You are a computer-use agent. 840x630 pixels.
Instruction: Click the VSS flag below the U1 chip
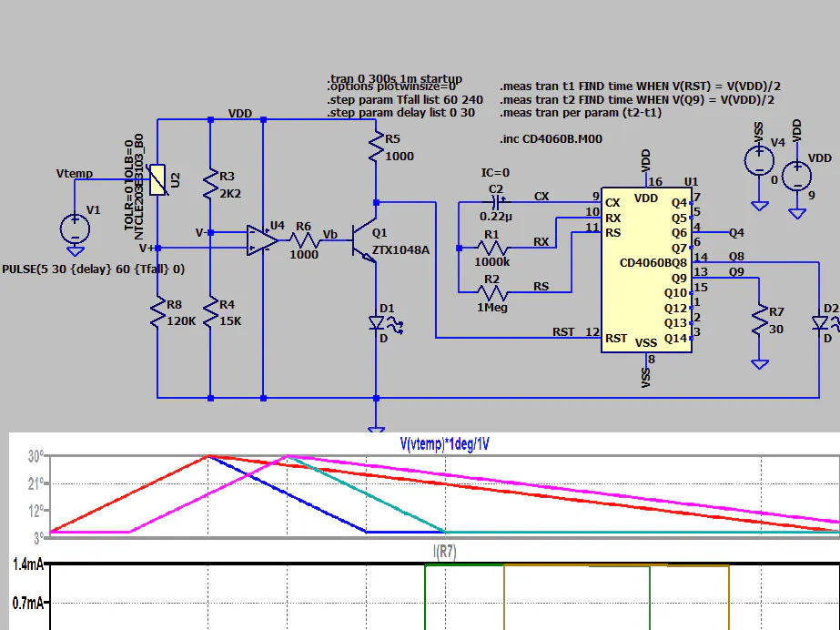tap(646, 378)
